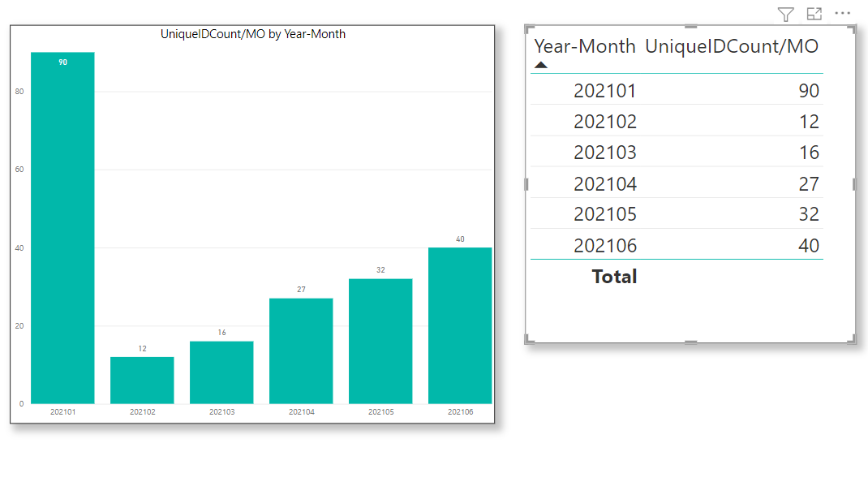Click table cell 202104

coord(604,184)
